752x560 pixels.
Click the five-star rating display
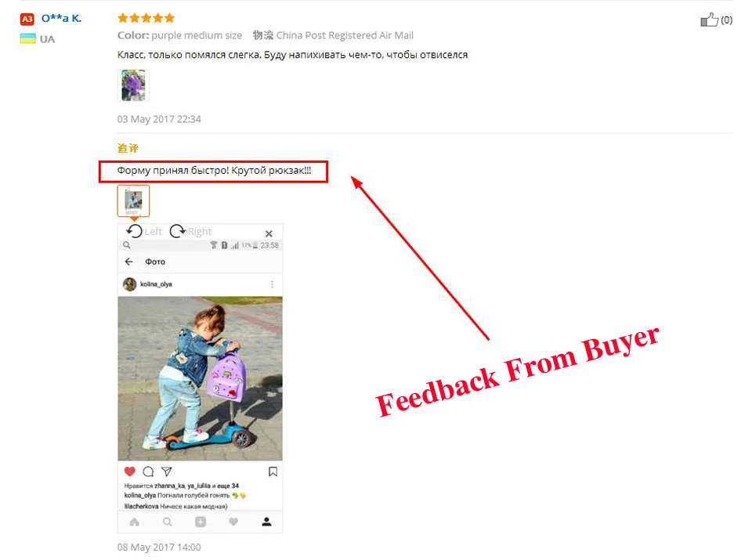pyautogui.click(x=146, y=18)
